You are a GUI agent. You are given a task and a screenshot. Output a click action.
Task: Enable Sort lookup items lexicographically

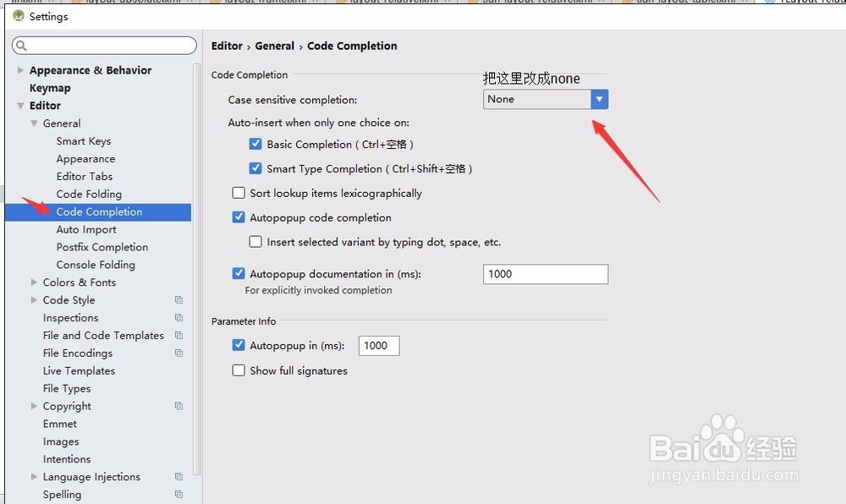click(239, 193)
